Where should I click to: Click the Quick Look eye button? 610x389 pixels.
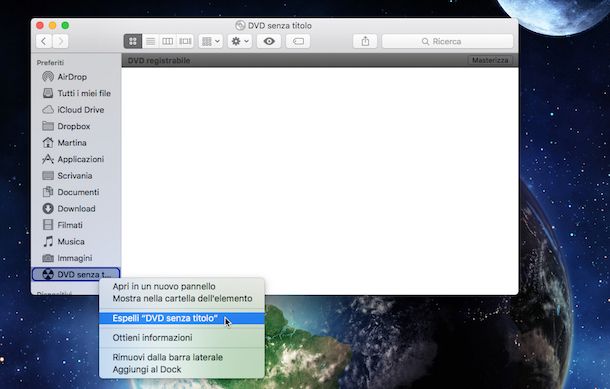pos(269,41)
